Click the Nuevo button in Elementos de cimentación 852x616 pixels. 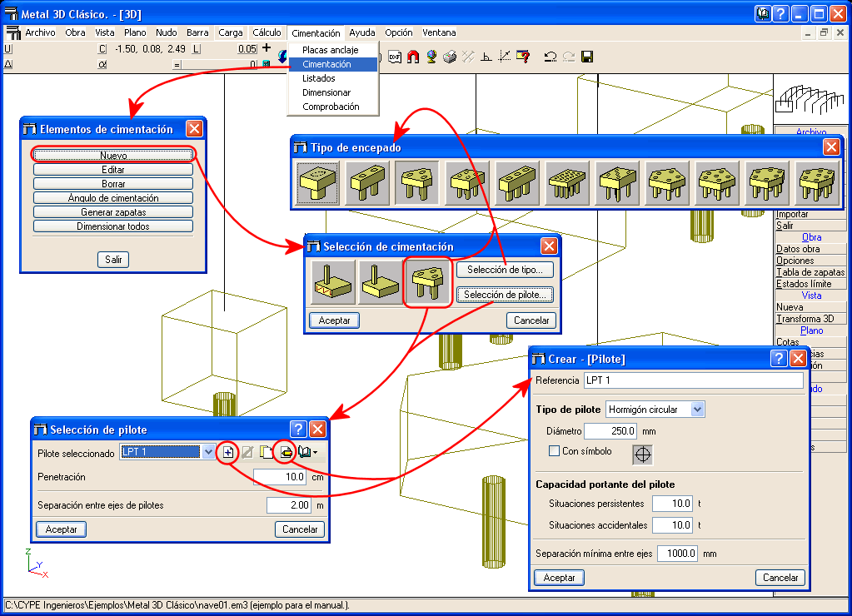coord(113,156)
